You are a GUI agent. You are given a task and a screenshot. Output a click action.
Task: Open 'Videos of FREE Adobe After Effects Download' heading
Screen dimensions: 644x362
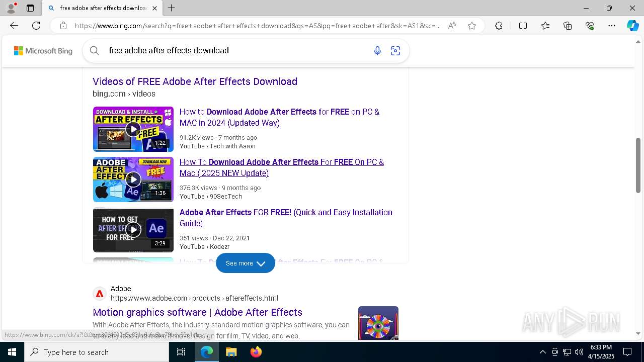[195, 81]
